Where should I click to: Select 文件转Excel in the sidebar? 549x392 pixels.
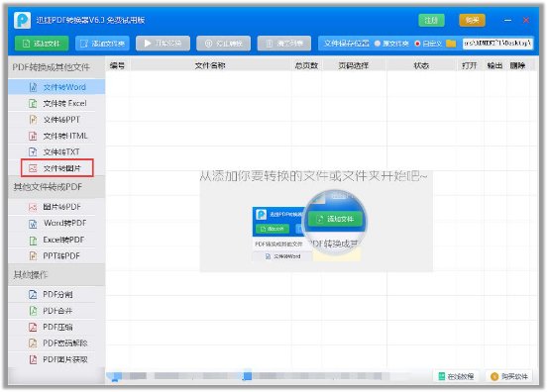click(x=56, y=104)
